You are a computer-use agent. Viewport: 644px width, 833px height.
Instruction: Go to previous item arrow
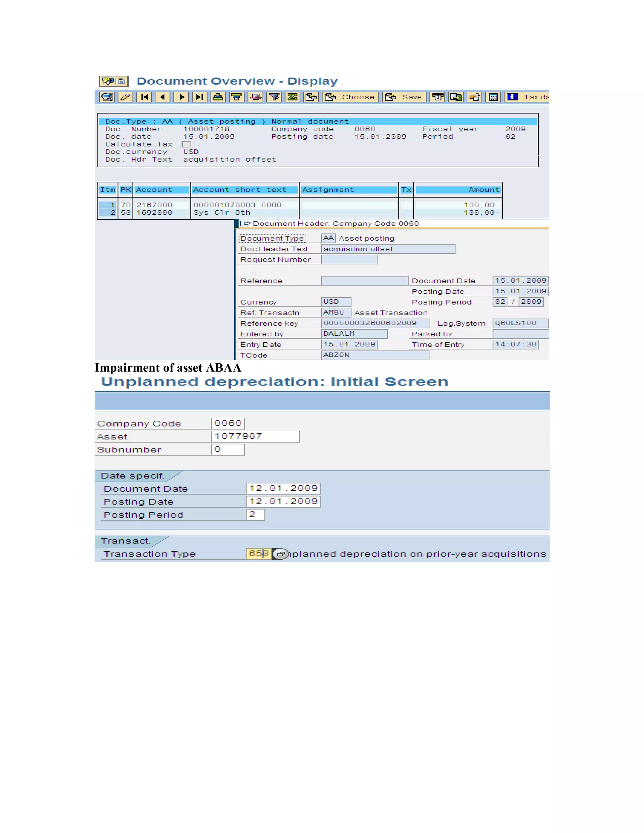point(163,97)
